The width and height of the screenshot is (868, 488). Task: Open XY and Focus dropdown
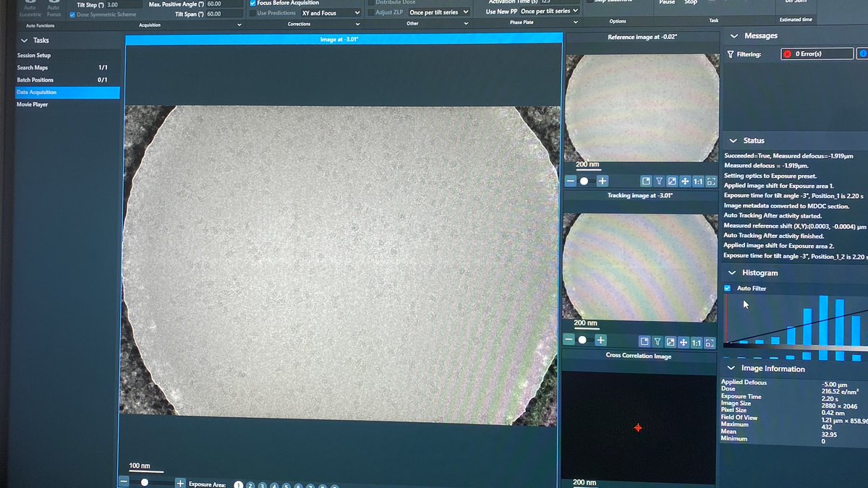(331, 13)
